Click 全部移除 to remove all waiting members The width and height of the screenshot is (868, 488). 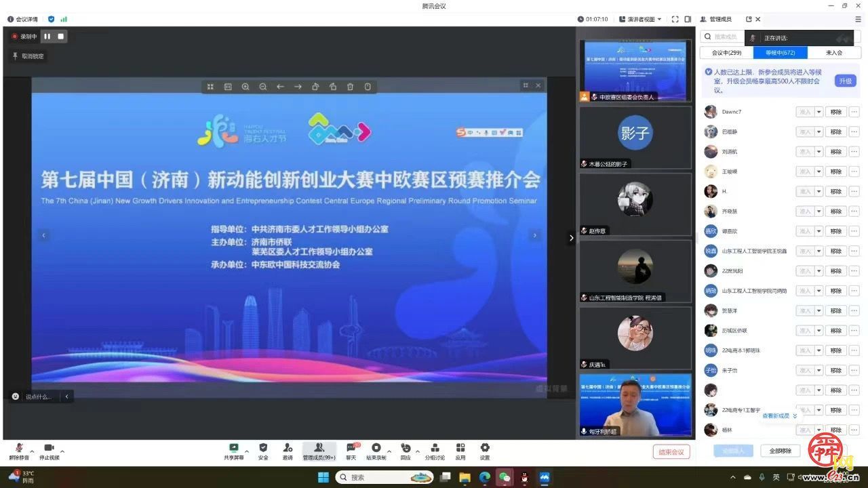[780, 450]
